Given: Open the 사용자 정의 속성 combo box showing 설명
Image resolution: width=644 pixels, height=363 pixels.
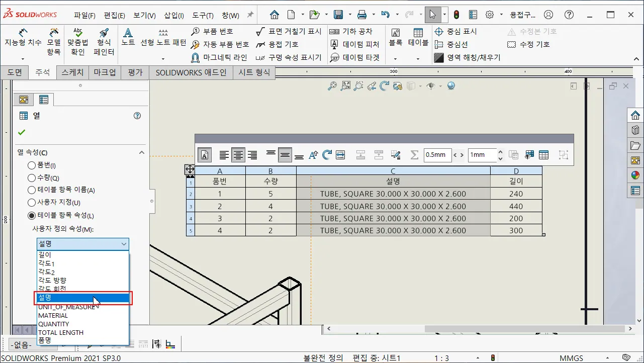Looking at the screenshot, I should [x=83, y=244].
